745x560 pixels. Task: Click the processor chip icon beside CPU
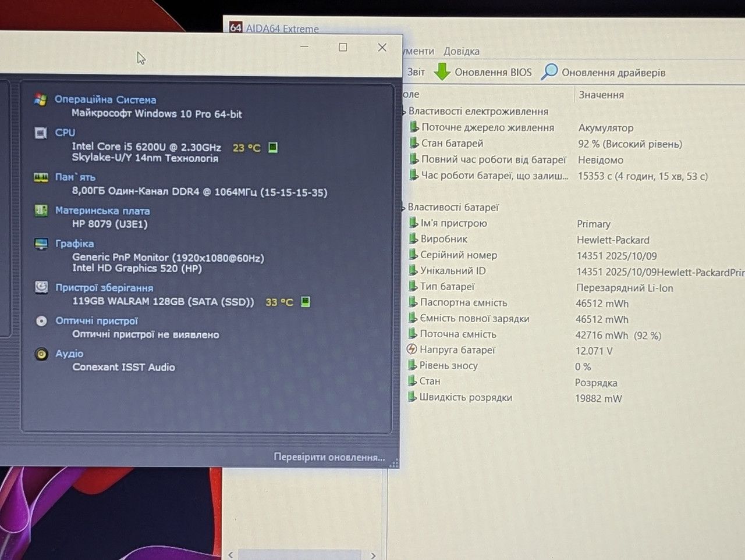pos(41,133)
